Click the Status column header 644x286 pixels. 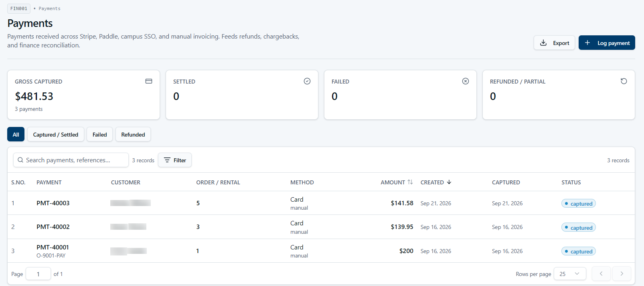571,182
